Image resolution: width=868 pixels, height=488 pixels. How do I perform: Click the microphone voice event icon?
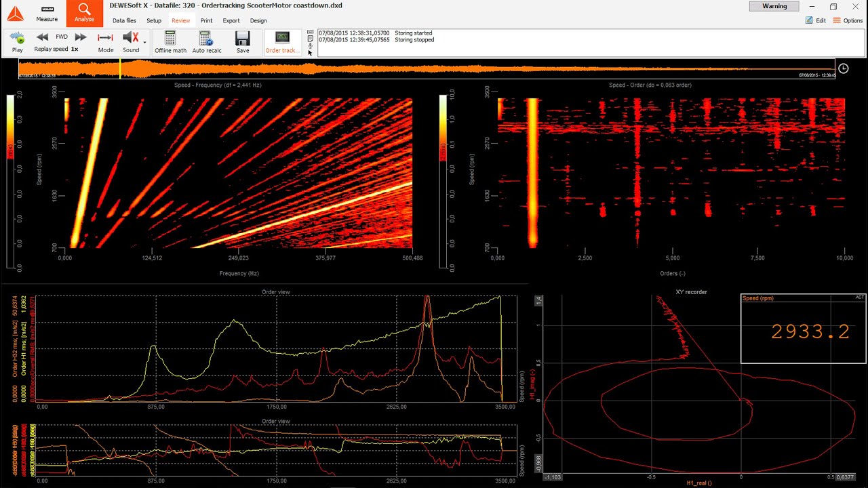point(311,46)
